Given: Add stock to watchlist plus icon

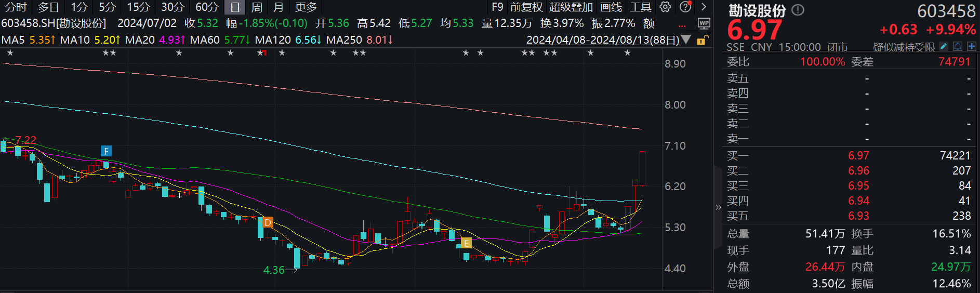Looking at the screenshot, I should click(971, 47).
